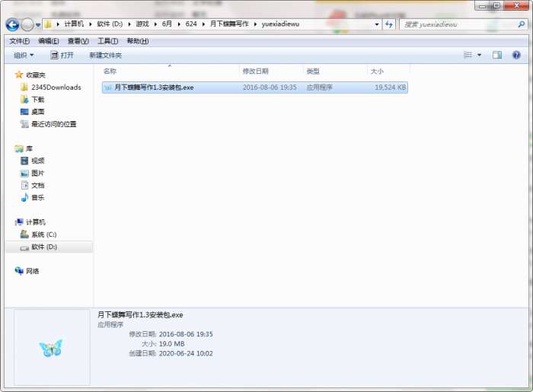The width and height of the screenshot is (533, 392).
Task: Open the 查看(V) menu
Action: coord(78,41)
